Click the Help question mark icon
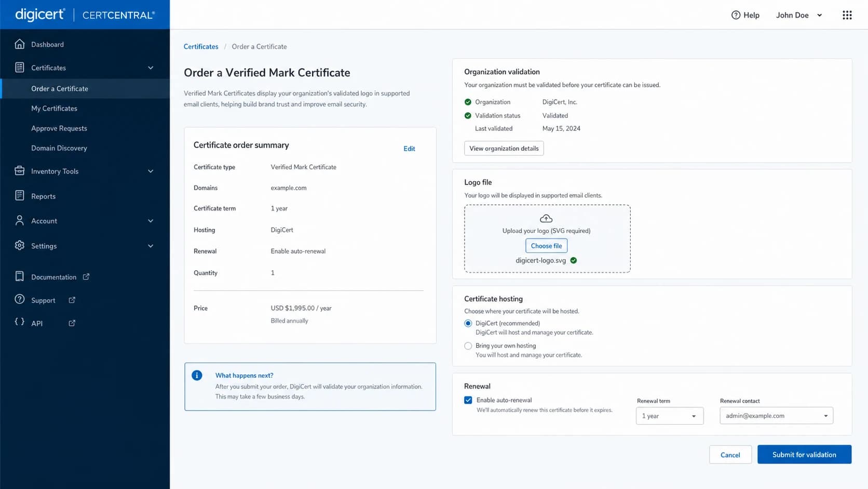The height and width of the screenshot is (489, 868). click(x=736, y=15)
